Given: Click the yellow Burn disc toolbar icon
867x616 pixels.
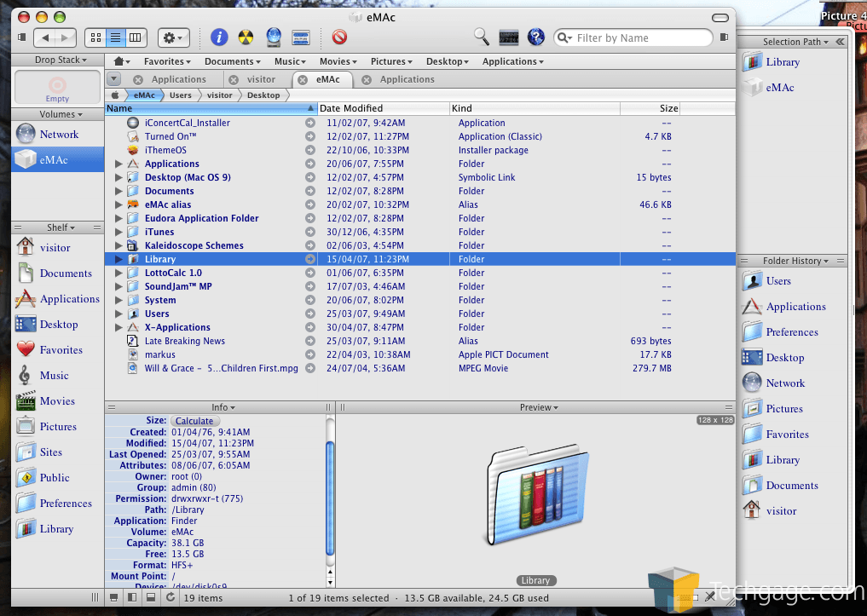Looking at the screenshot, I should (x=246, y=37).
